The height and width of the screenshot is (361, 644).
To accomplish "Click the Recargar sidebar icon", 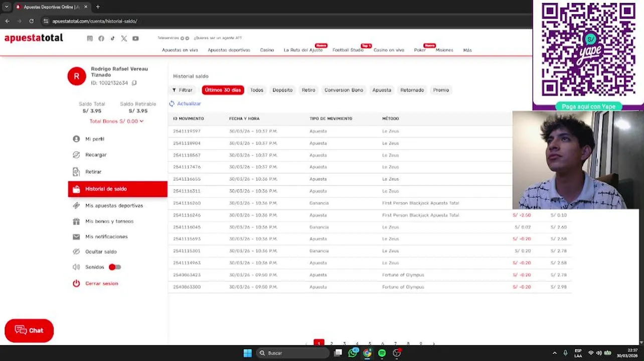I will coord(76,155).
